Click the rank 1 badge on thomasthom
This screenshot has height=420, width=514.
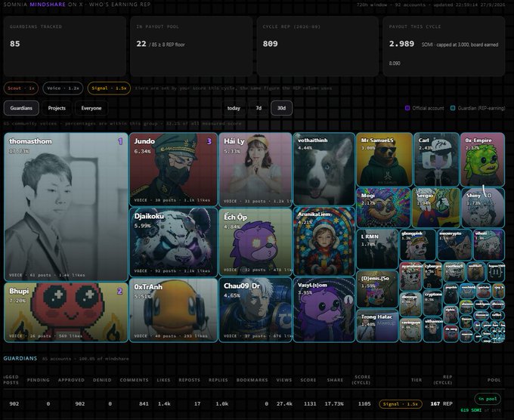pos(120,141)
